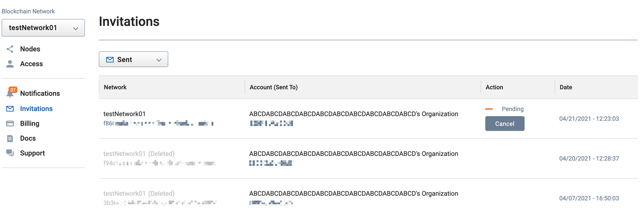Viewport: 644px width, 214px height.
Task: Go to the Nodes menu item
Action: coord(30,49)
